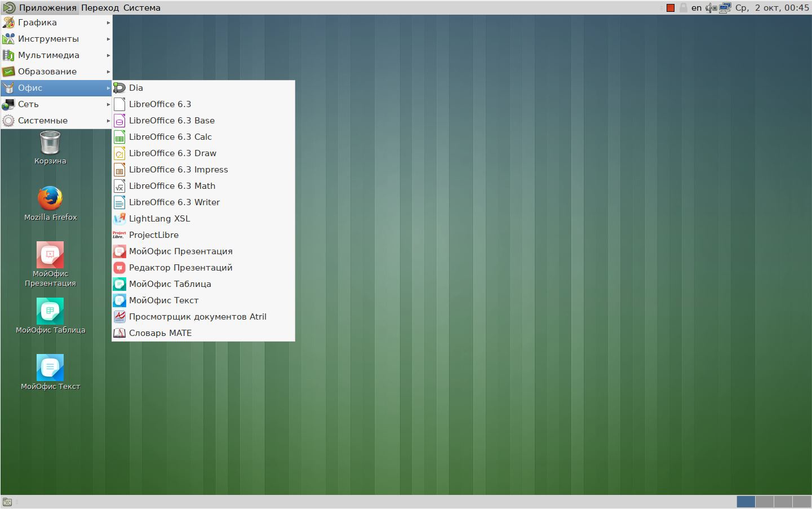The image size is (812, 509).
Task: Expand the Образование submenu
Action: pyautogui.click(x=56, y=72)
